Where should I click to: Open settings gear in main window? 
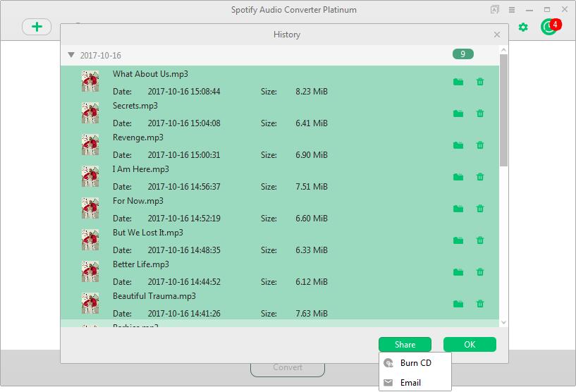[523, 27]
